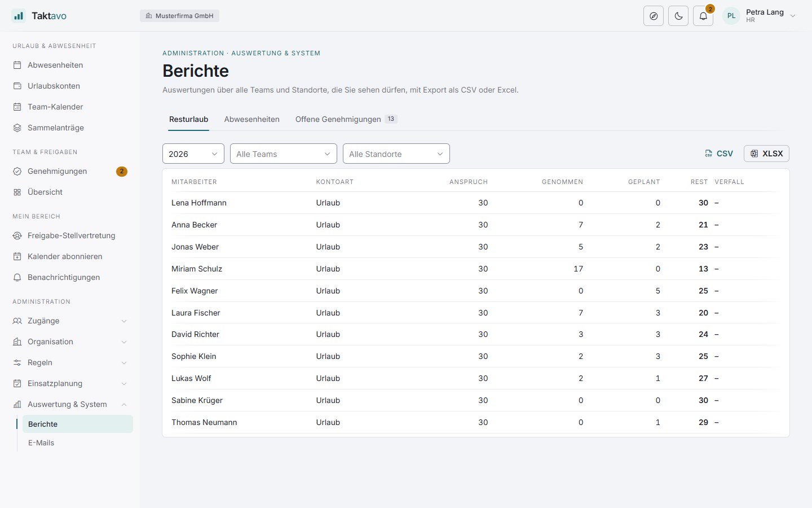Open the notifications bell in header
This screenshot has height=508, width=812.
(x=703, y=16)
